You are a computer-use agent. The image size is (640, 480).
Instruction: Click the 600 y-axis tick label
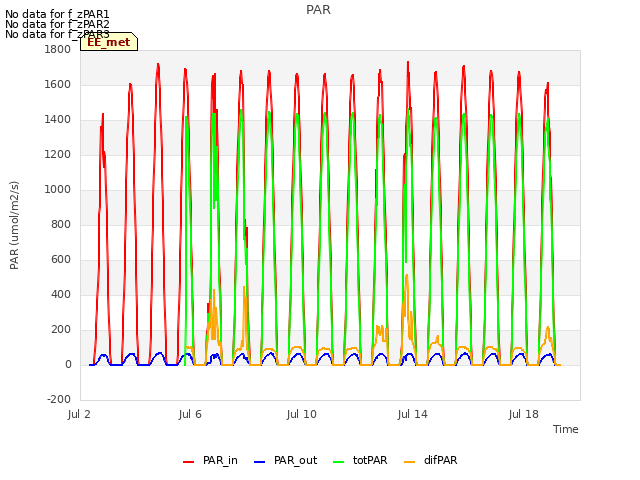[x=61, y=260]
